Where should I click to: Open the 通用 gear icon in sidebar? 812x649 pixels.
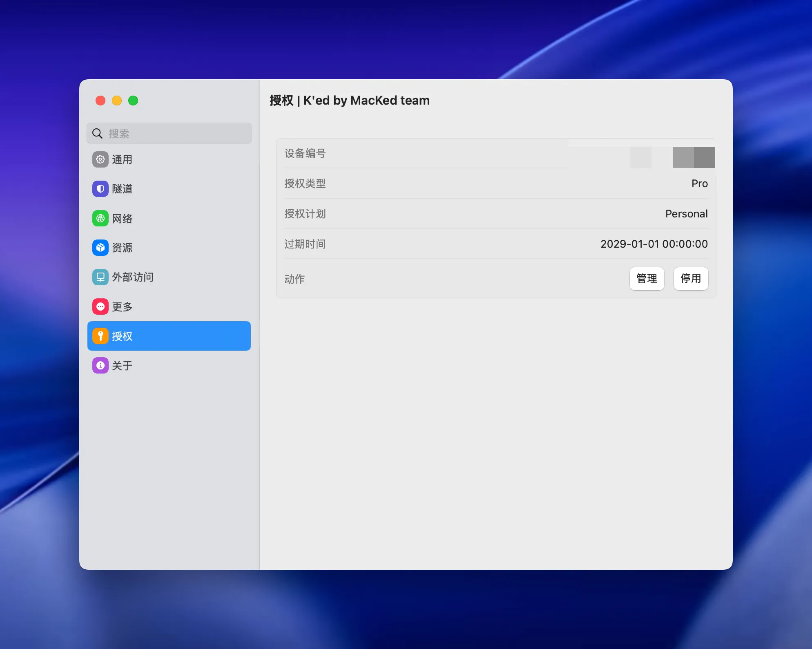tap(100, 159)
